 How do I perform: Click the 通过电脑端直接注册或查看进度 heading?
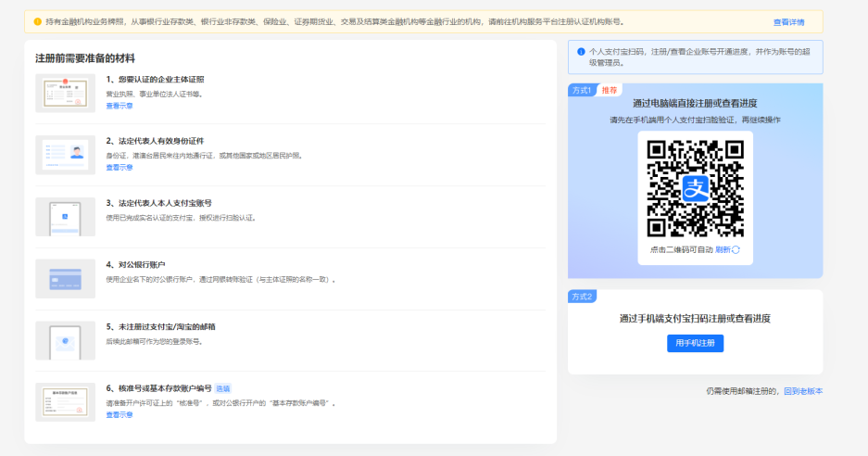click(696, 103)
